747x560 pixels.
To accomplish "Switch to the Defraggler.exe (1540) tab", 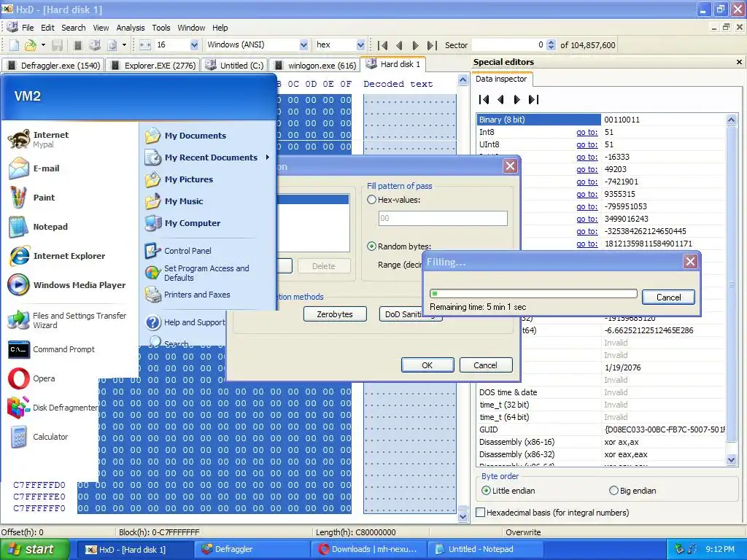I will [53, 65].
